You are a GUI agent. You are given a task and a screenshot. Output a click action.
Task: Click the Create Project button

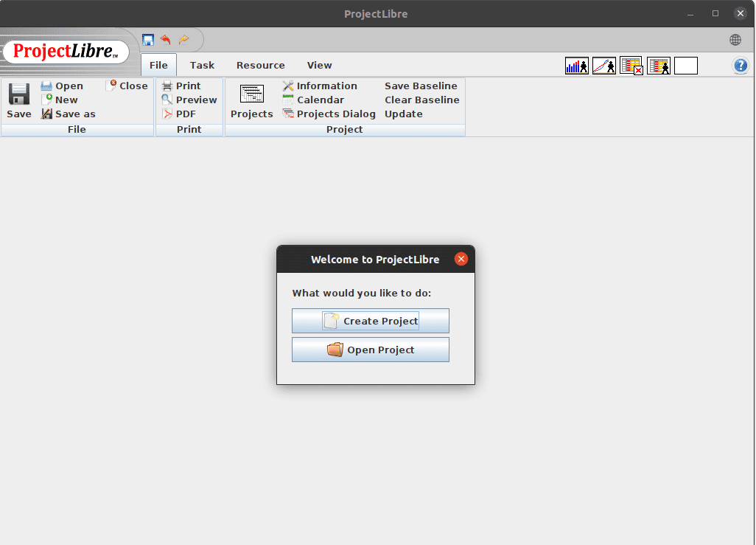[x=371, y=321]
